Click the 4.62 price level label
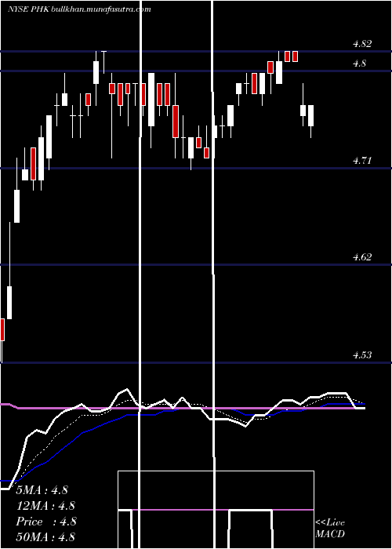 coord(362,257)
